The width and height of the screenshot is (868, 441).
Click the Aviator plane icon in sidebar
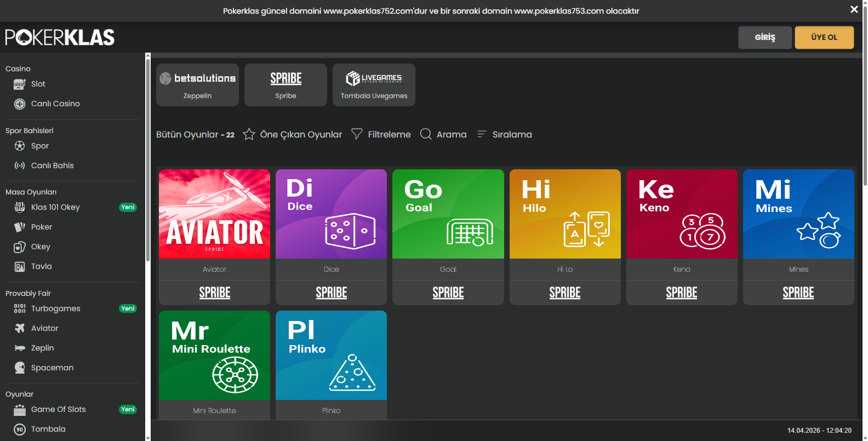(20, 328)
